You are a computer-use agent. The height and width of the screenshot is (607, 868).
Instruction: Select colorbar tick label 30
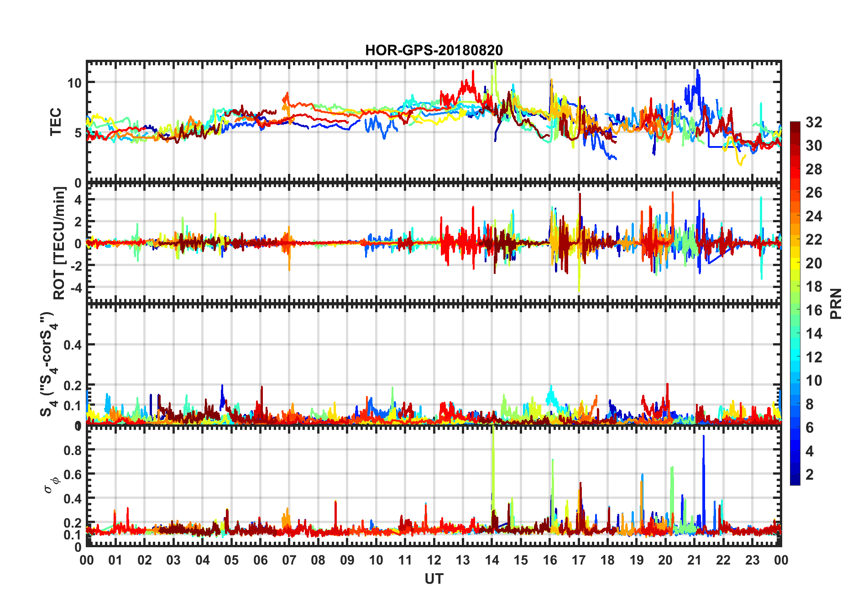814,146
